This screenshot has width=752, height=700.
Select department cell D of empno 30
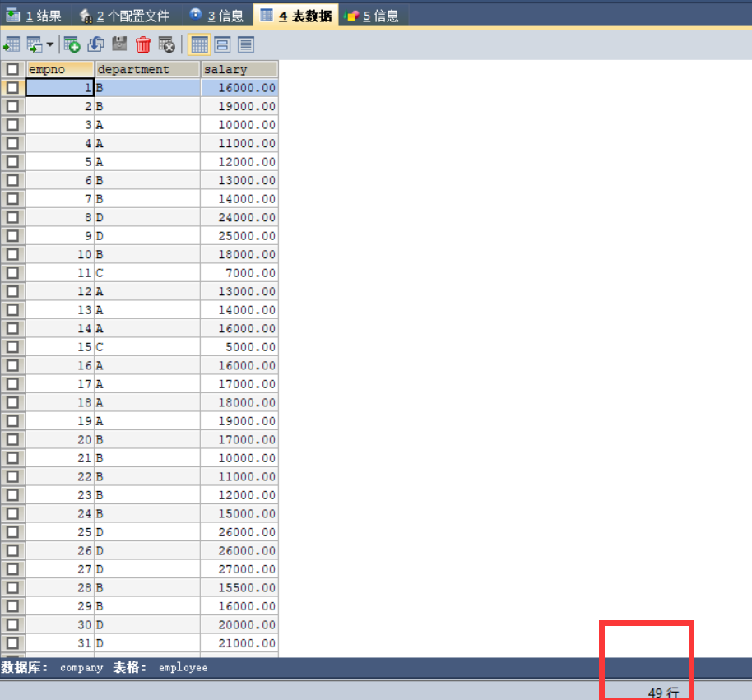point(147,624)
